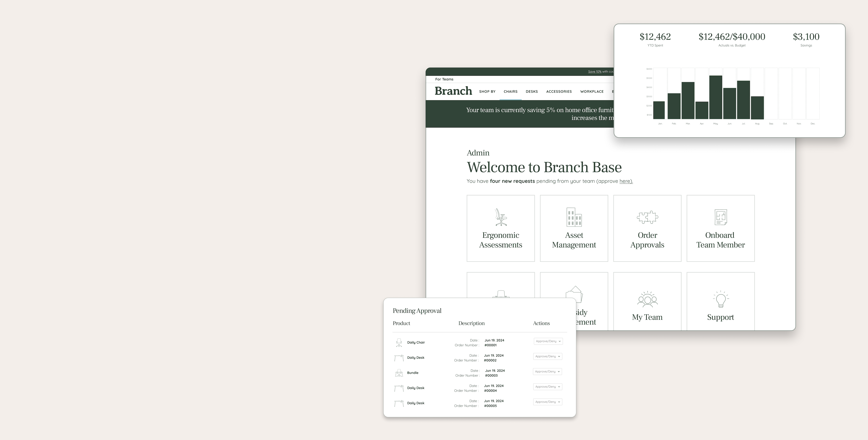Open Approve/Deny dropdown for order #00005
Viewport: 868px width, 440px height.
[548, 402]
